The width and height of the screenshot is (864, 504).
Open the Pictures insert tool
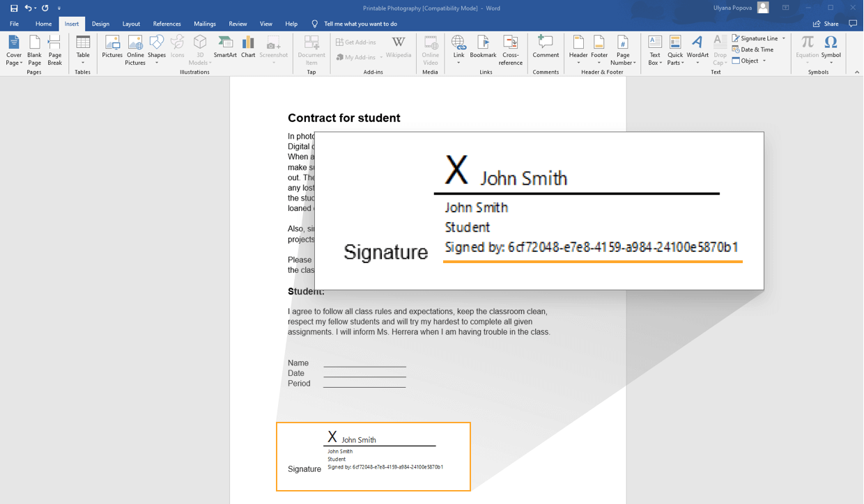pos(112,47)
